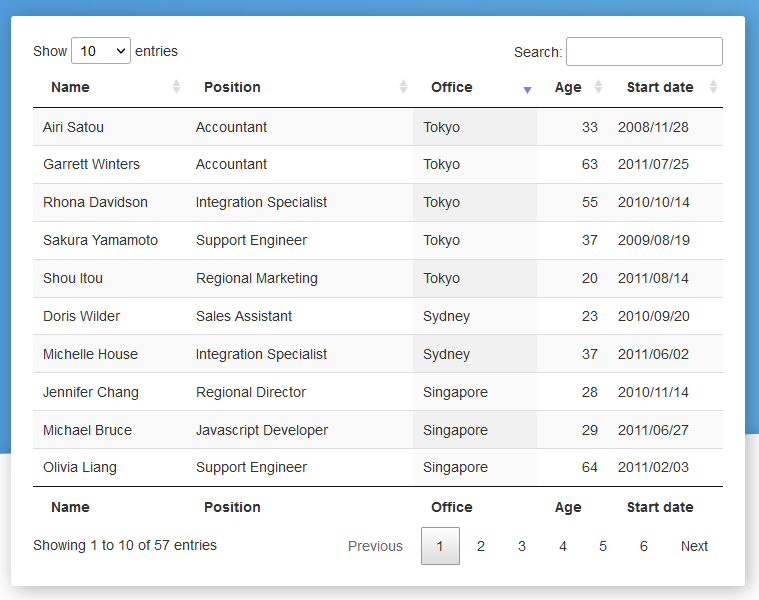The height and width of the screenshot is (600, 759).
Task: Click the Start date sort arrows icon
Action: 713,87
